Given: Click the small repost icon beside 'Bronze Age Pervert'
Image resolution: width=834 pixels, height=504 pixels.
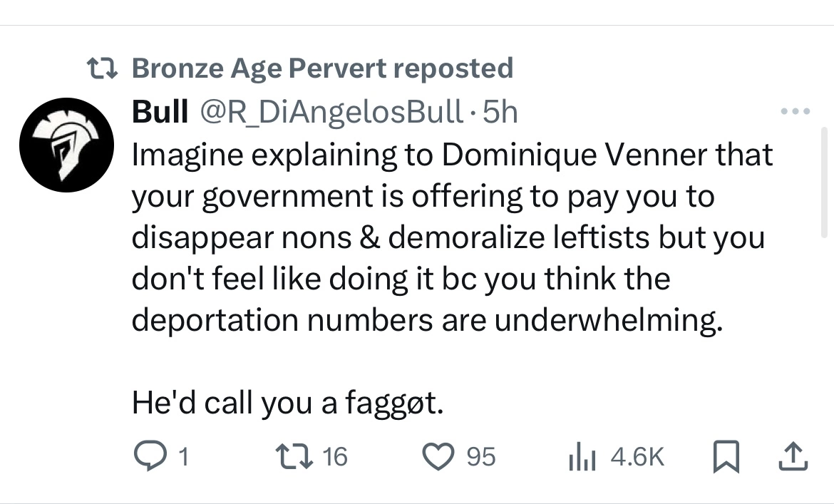Looking at the screenshot, I should pyautogui.click(x=102, y=68).
